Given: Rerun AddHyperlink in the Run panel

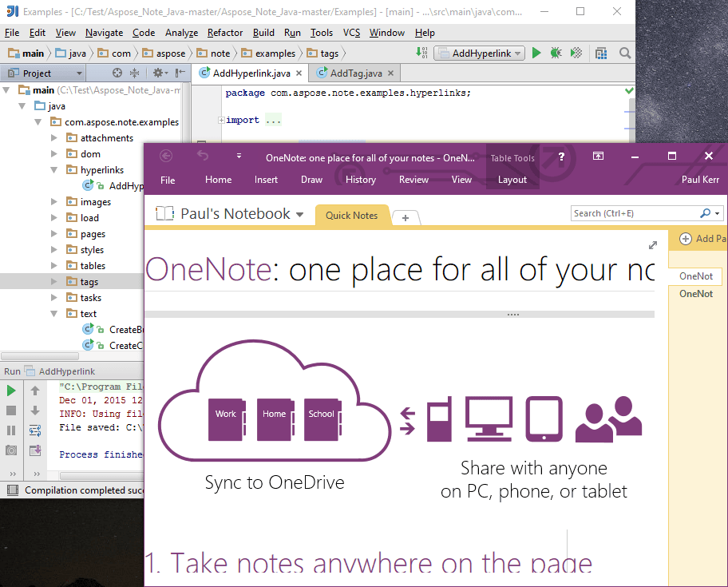Looking at the screenshot, I should click(x=11, y=391).
